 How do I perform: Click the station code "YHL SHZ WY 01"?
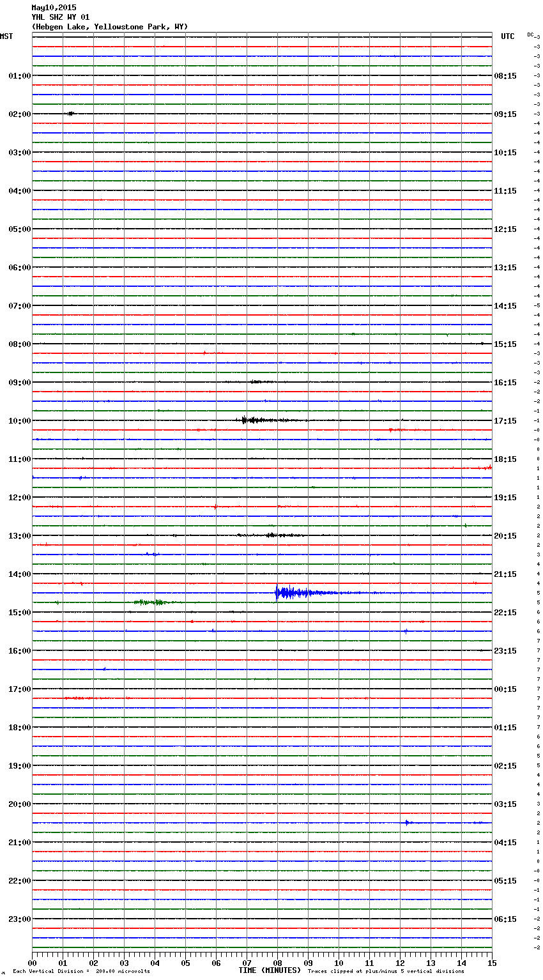pyautogui.click(x=61, y=17)
